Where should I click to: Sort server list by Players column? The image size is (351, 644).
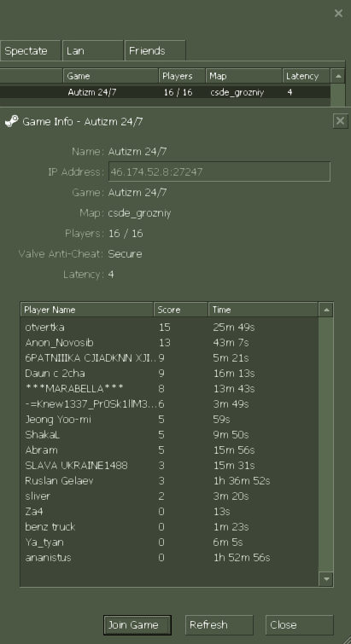click(182, 76)
